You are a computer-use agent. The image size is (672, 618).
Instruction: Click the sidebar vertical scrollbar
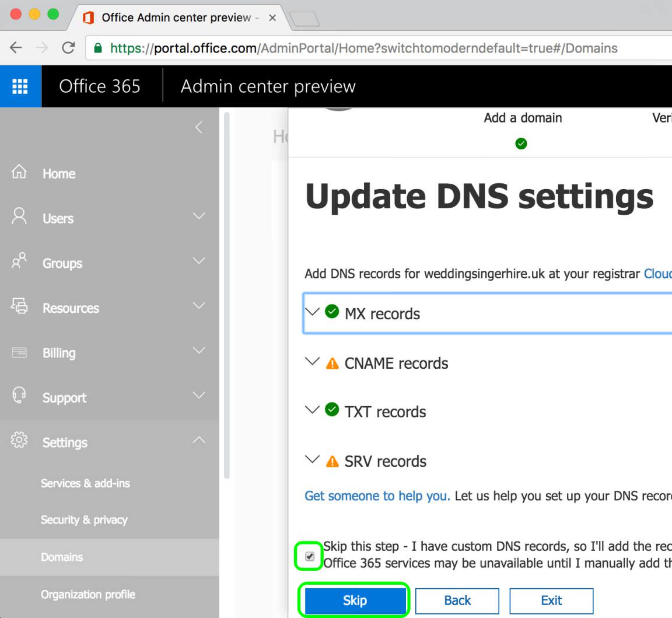point(227,295)
